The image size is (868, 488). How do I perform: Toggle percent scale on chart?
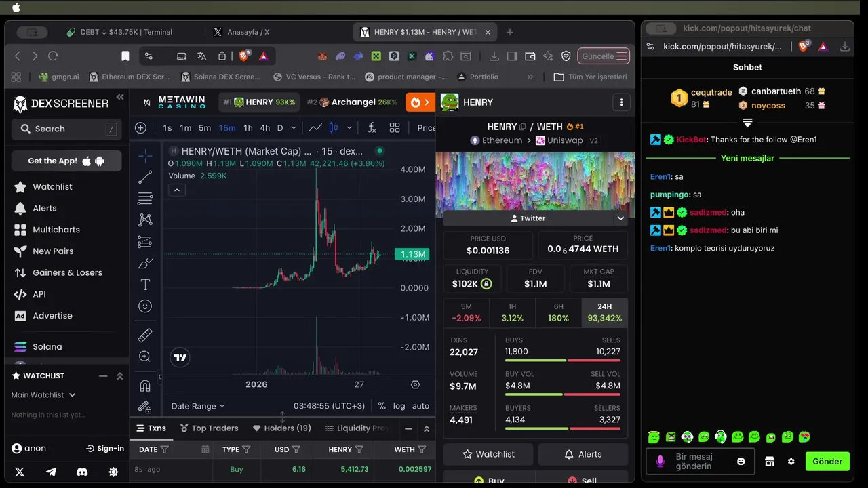382,406
